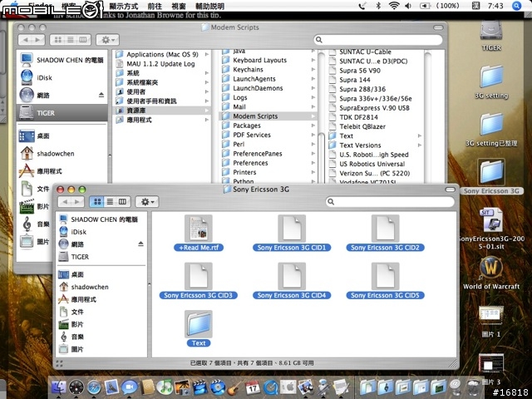The height and width of the screenshot is (399, 532).
Task: Switch Modem Scripts window to column view
Action: click(x=83, y=40)
